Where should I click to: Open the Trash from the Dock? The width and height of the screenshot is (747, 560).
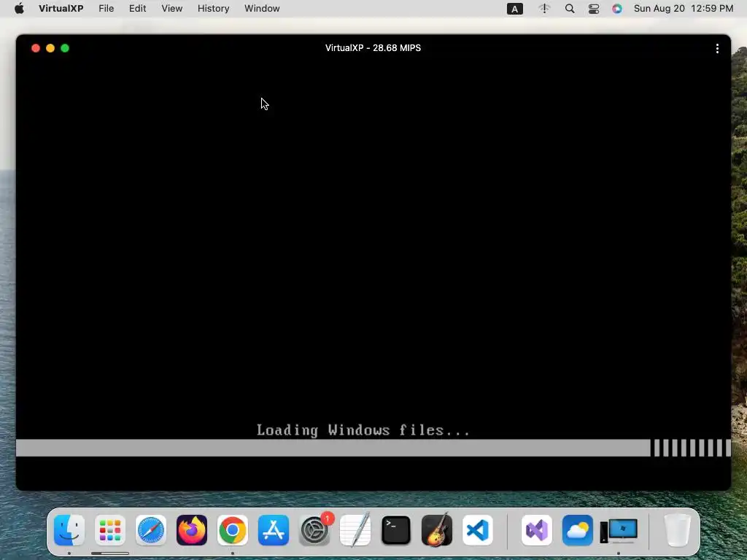click(677, 530)
